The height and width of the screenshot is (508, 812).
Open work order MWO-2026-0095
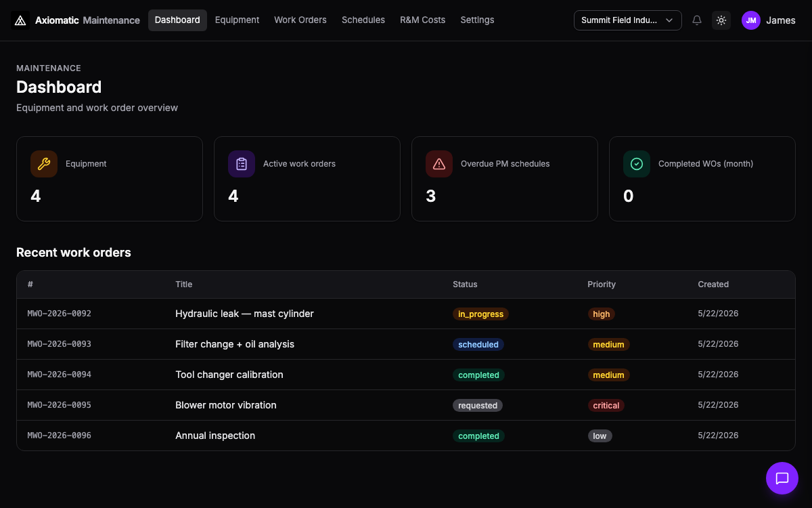coord(60,405)
